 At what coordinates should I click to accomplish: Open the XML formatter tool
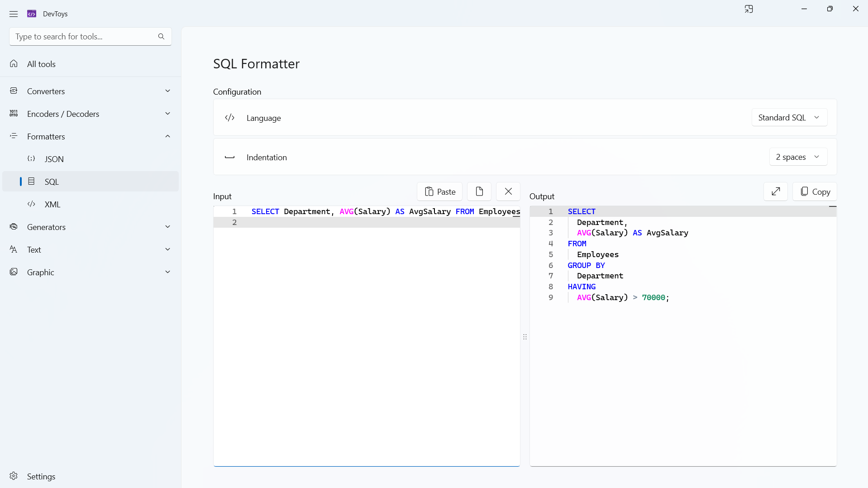click(x=91, y=204)
